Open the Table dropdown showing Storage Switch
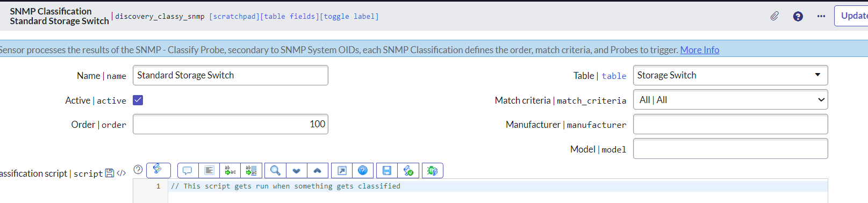868x203 pixels. 730,75
